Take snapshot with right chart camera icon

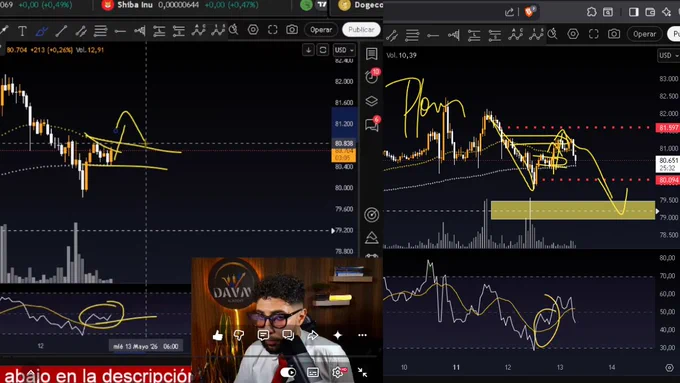614,34
